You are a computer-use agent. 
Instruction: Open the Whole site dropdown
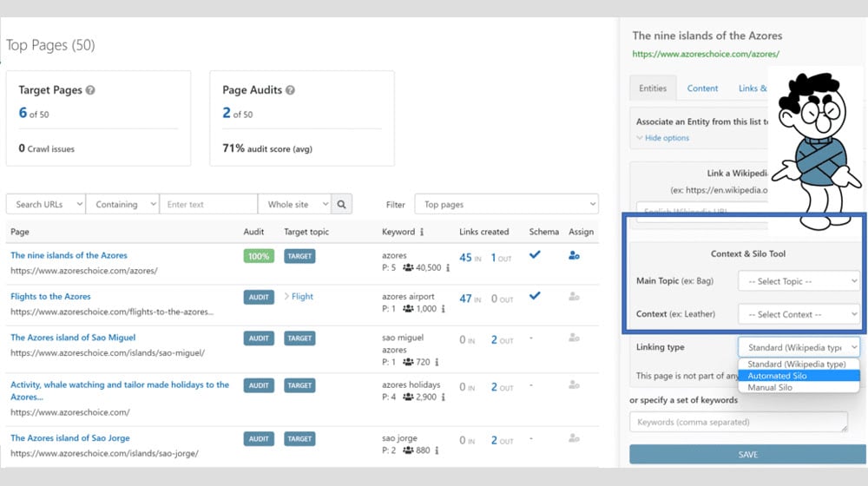tap(294, 204)
